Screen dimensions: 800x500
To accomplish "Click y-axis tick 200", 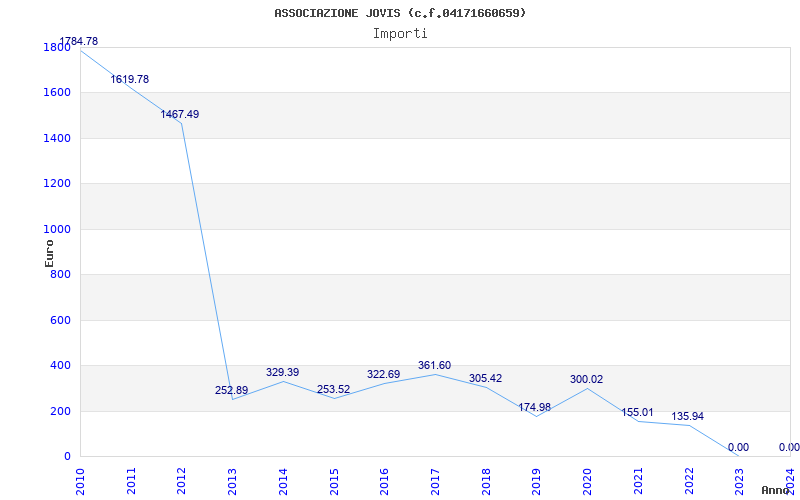I will [x=61, y=411].
